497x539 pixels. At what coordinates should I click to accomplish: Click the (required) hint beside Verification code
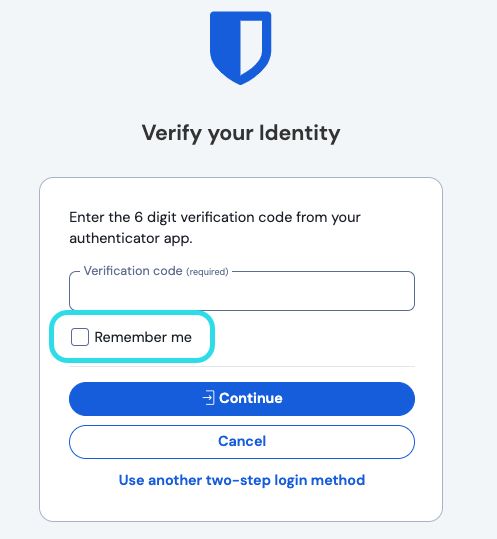point(207,272)
